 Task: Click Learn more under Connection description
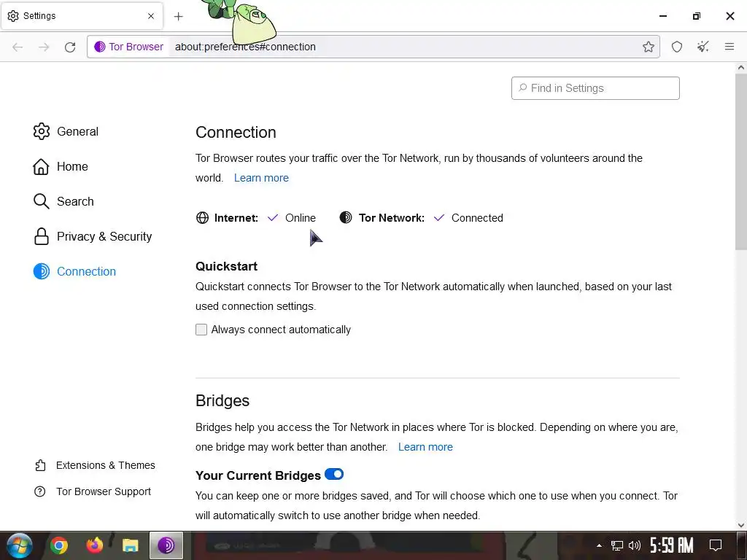pos(261,178)
